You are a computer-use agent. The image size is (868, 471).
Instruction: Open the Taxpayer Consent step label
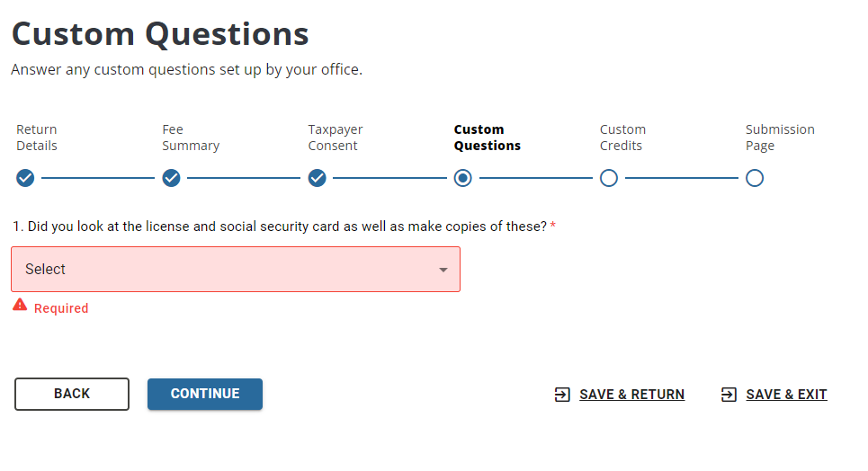pos(336,138)
